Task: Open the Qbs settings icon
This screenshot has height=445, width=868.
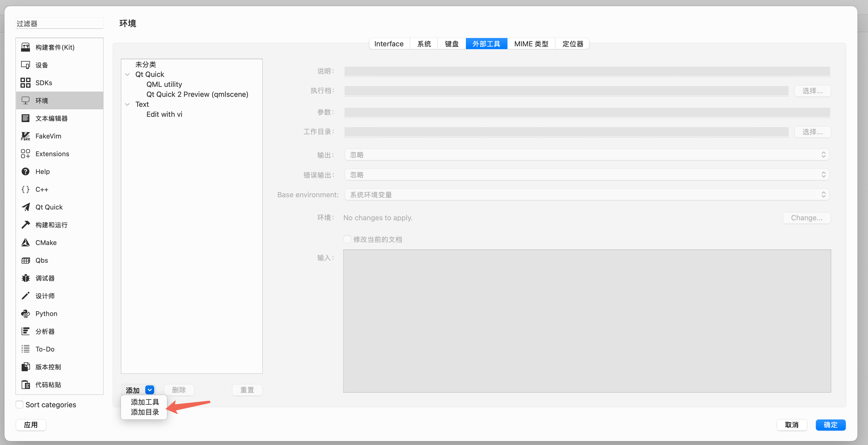Action: tap(26, 260)
